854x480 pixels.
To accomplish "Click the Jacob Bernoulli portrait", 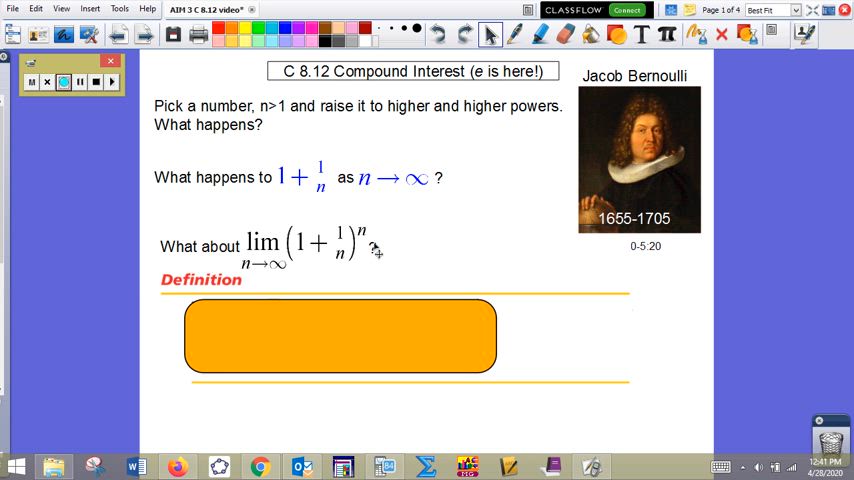I will coord(639,160).
